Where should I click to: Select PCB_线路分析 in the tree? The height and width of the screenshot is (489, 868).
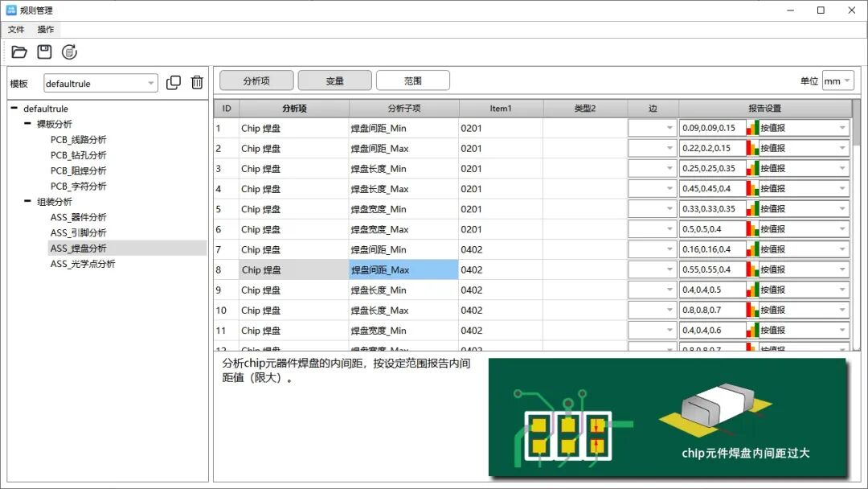78,140
